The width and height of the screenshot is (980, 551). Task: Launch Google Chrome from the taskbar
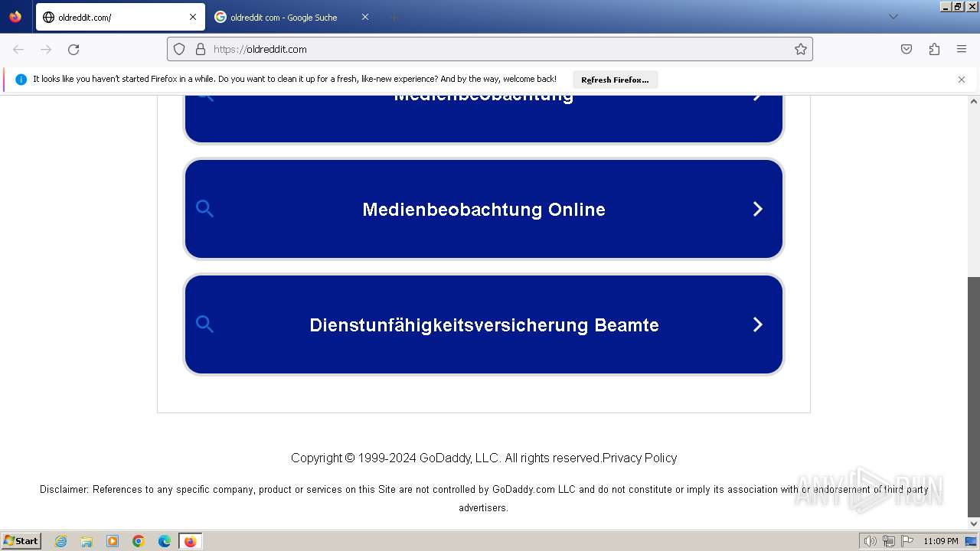pyautogui.click(x=139, y=541)
